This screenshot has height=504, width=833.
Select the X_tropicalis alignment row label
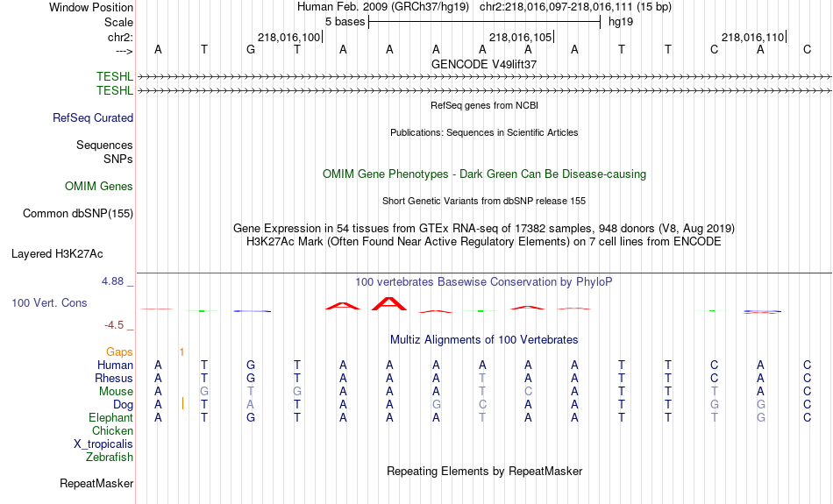[103, 444]
